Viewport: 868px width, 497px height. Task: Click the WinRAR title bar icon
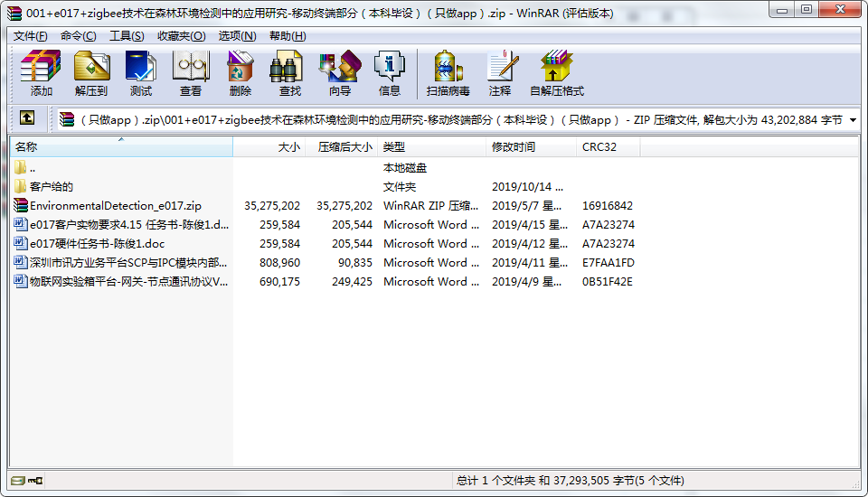[x=14, y=13]
